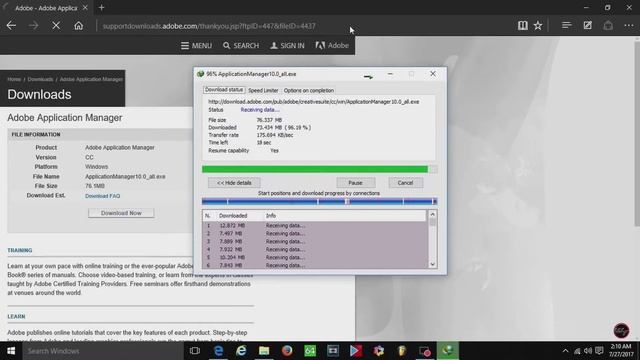Open the network tray icon

(577, 351)
